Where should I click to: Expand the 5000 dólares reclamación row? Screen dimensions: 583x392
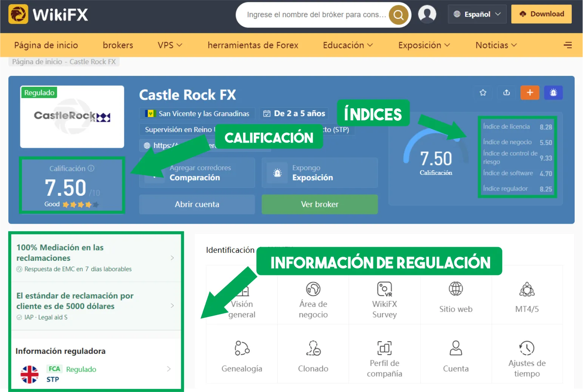tap(96, 306)
